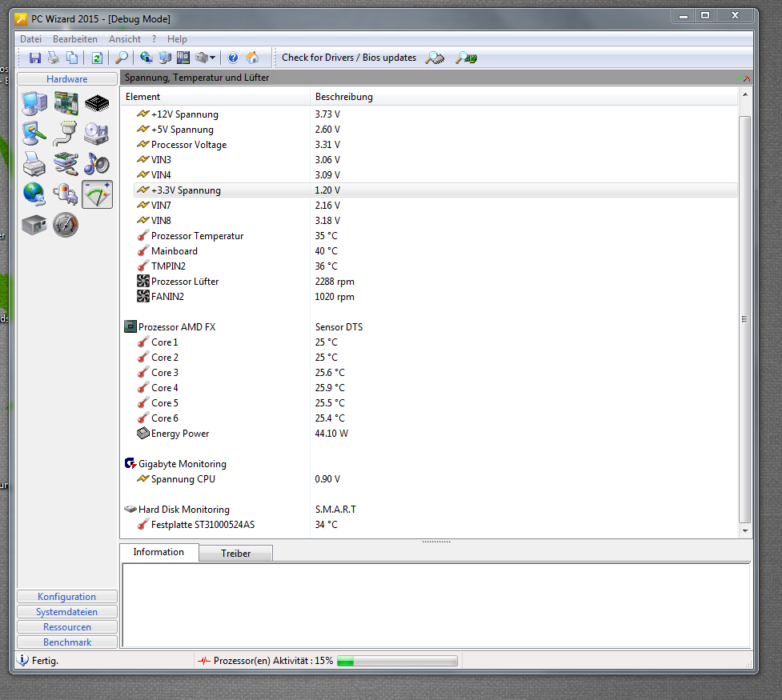
Task: Open the ? menu
Action: pos(154,39)
